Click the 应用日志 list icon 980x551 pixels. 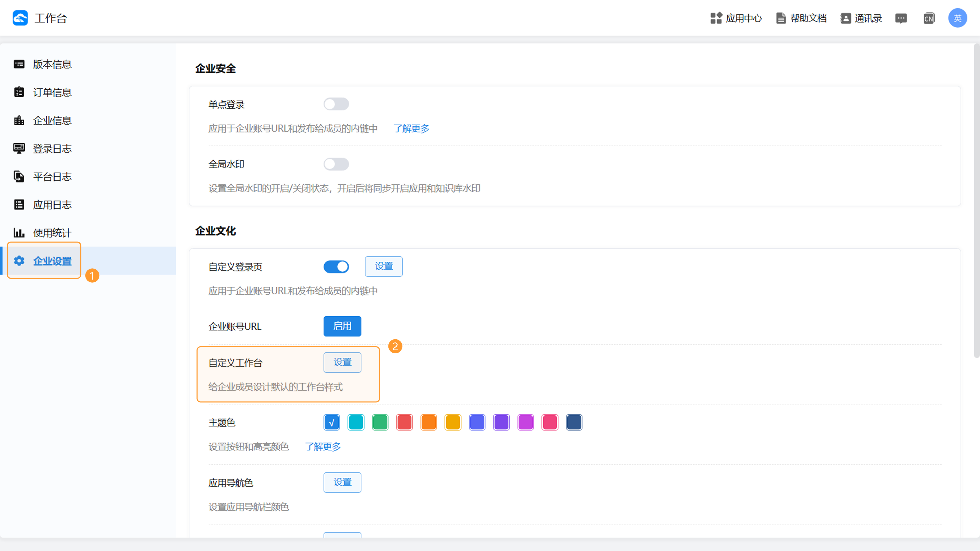click(x=19, y=205)
